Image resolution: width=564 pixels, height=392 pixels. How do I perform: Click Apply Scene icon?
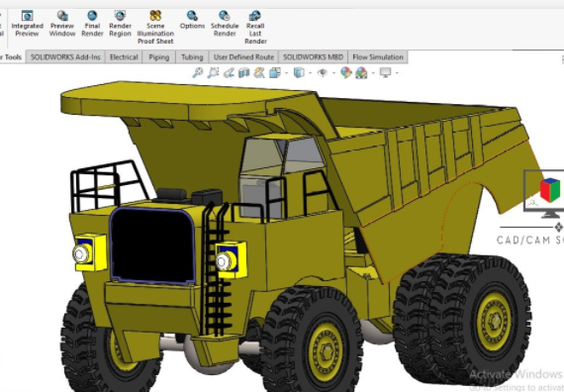point(361,72)
